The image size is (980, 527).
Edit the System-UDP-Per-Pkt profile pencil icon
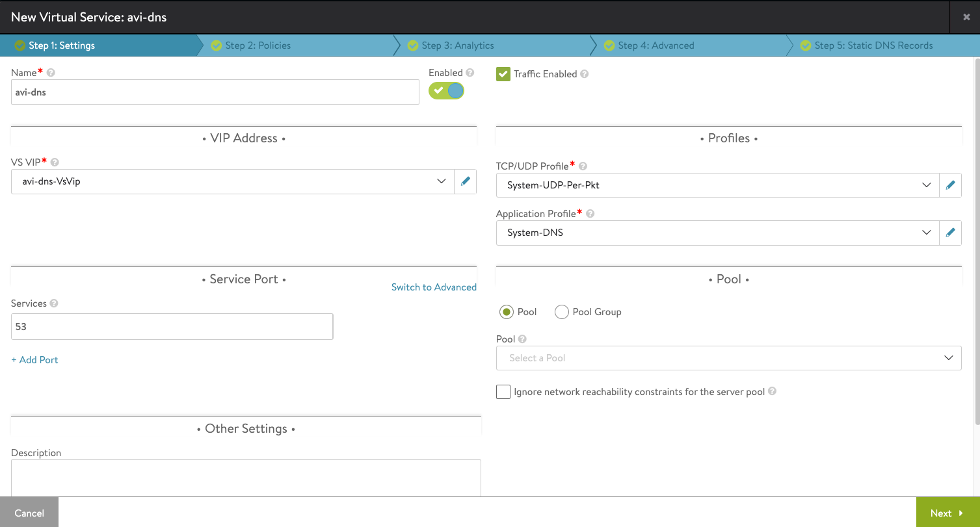click(950, 185)
